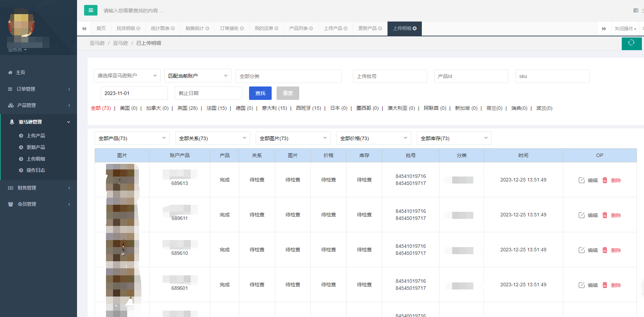Click the Amazon icon beside 亚马逊管理

[x=12, y=122]
